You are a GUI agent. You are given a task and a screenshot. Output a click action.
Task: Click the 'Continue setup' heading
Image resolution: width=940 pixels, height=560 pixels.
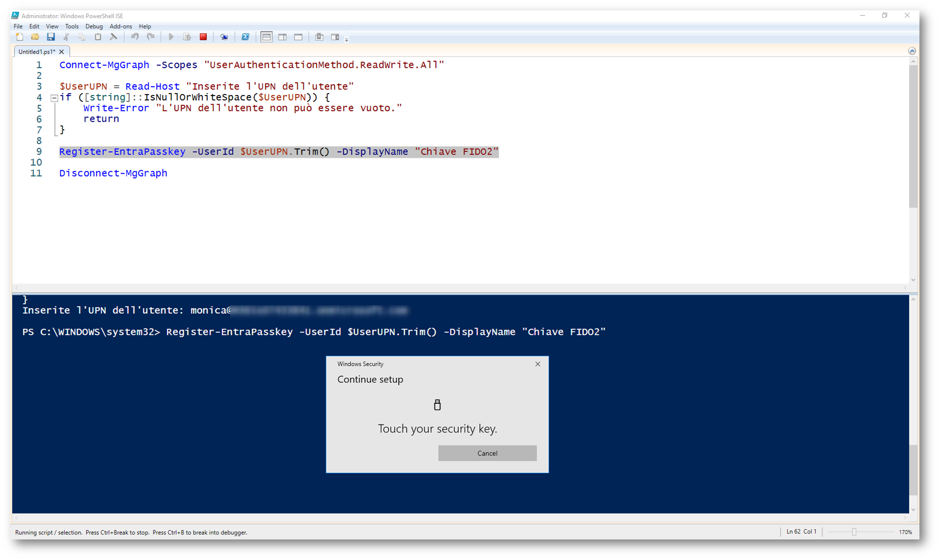[x=370, y=379]
